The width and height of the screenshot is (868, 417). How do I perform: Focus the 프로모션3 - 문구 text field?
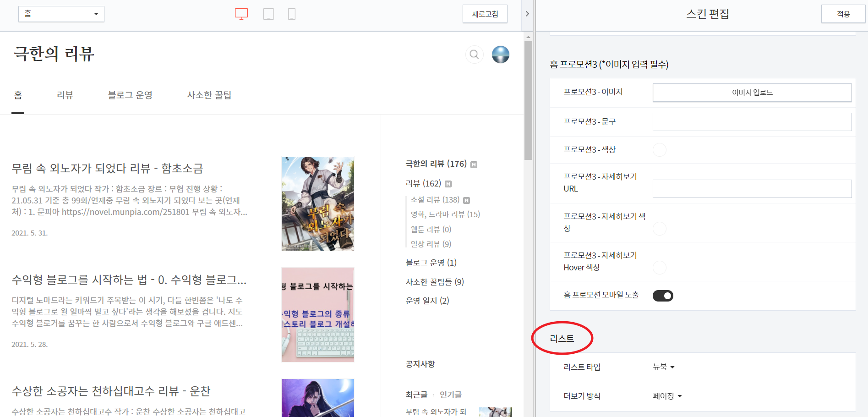(x=752, y=122)
